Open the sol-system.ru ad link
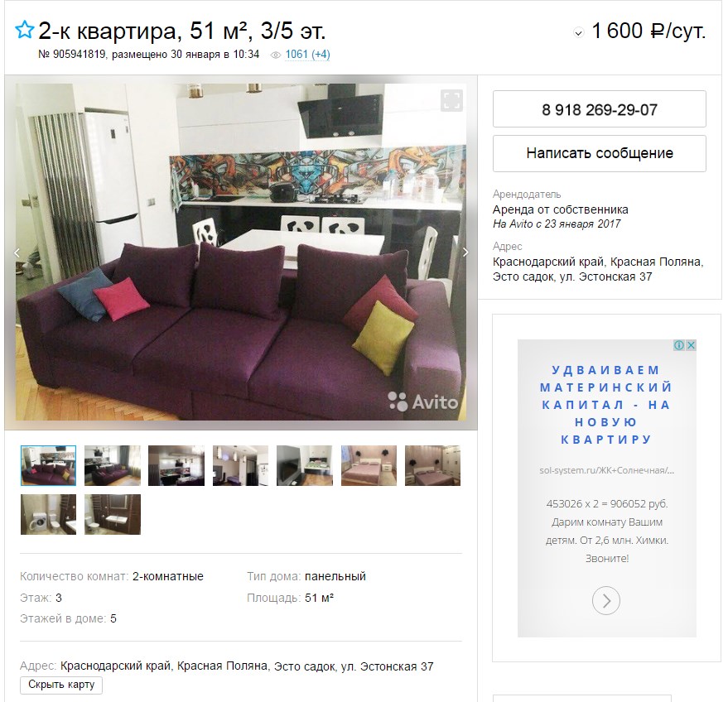Image resolution: width=728 pixels, height=702 pixels. pos(606,470)
